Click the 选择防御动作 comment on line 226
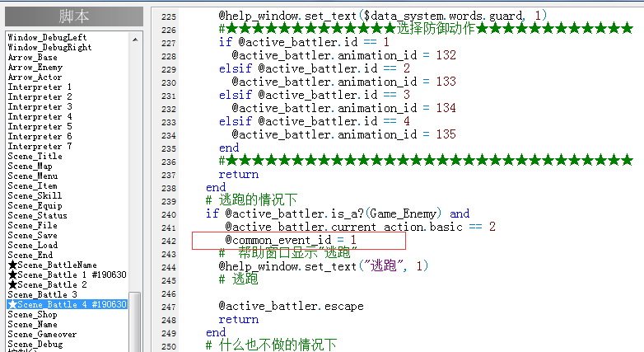 [436, 29]
